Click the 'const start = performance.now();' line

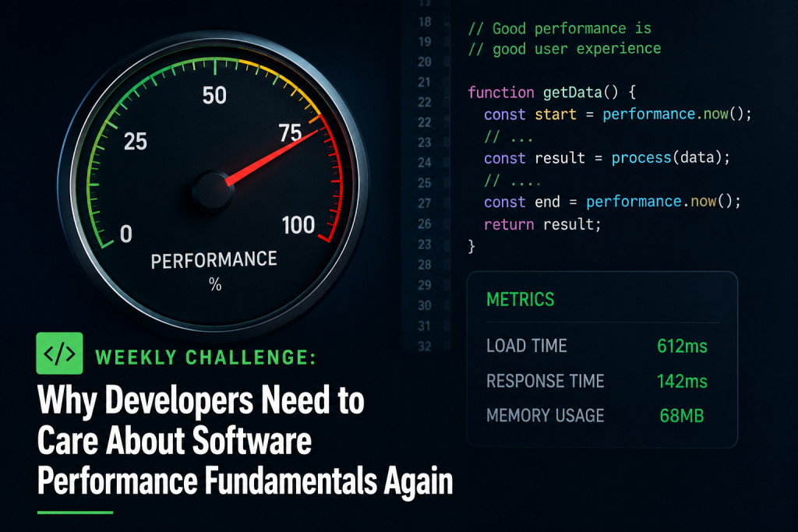click(x=617, y=114)
